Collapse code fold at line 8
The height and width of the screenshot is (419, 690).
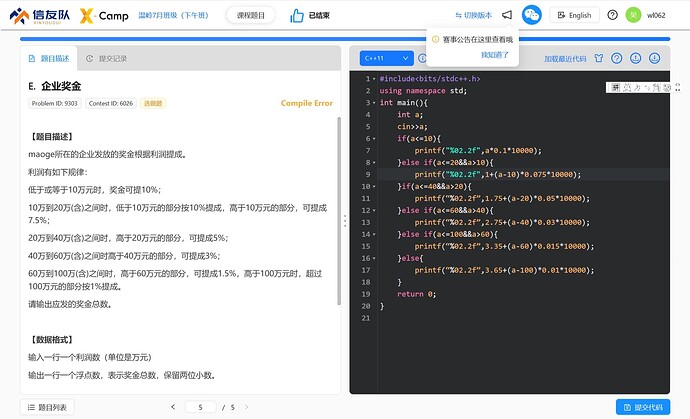[x=374, y=162]
